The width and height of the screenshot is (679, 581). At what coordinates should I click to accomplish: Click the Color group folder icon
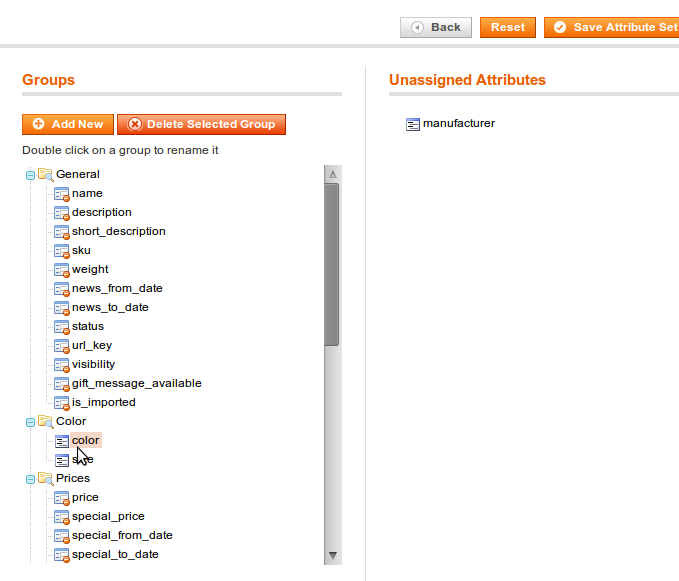coord(45,421)
